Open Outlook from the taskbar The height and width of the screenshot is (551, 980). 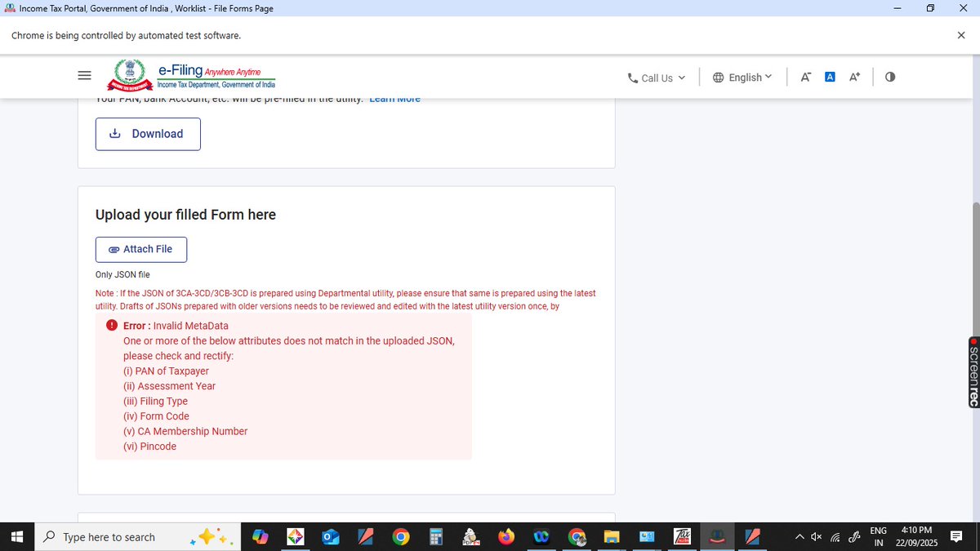coord(330,537)
